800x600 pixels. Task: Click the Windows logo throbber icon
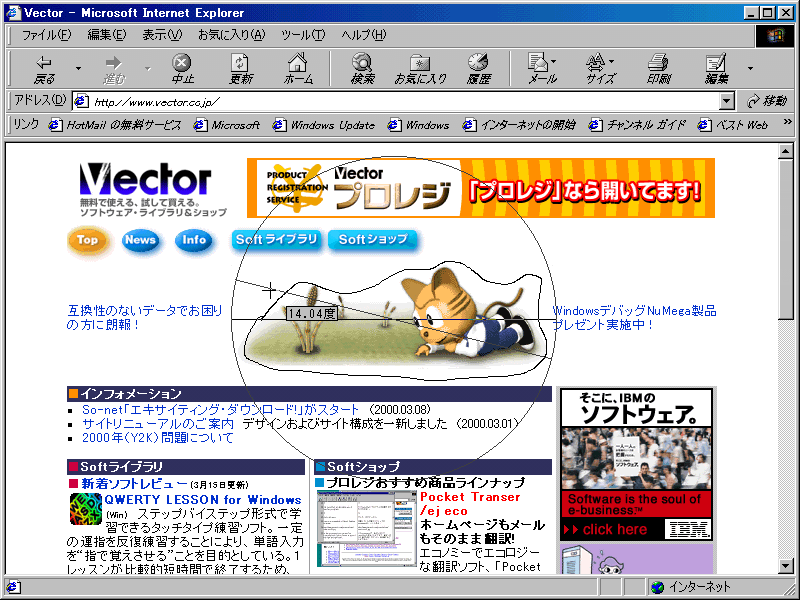[x=774, y=35]
